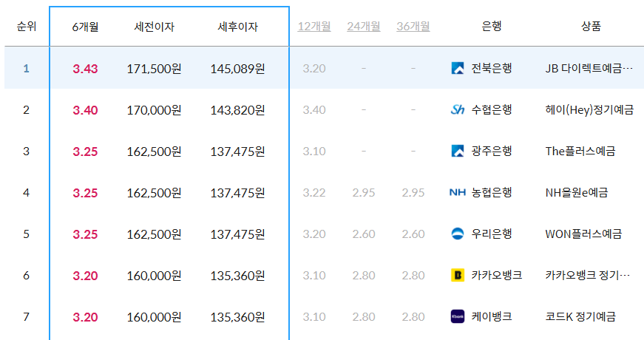Click the 순위 column header

point(27,27)
